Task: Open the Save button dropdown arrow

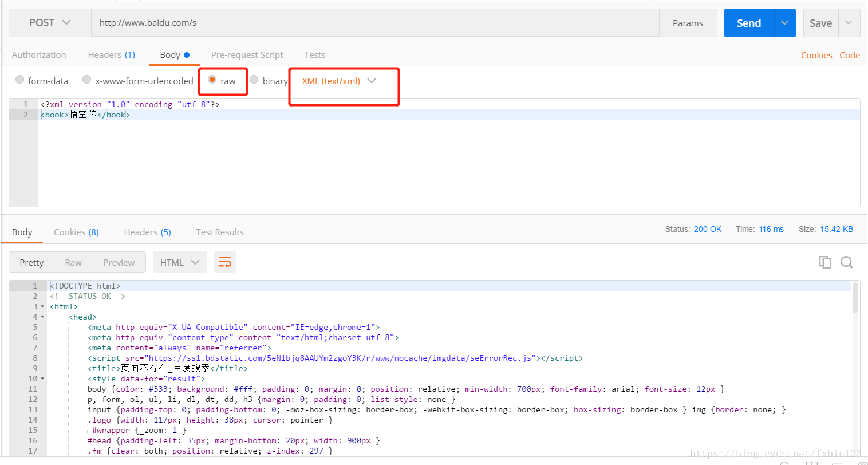Action: tap(849, 23)
